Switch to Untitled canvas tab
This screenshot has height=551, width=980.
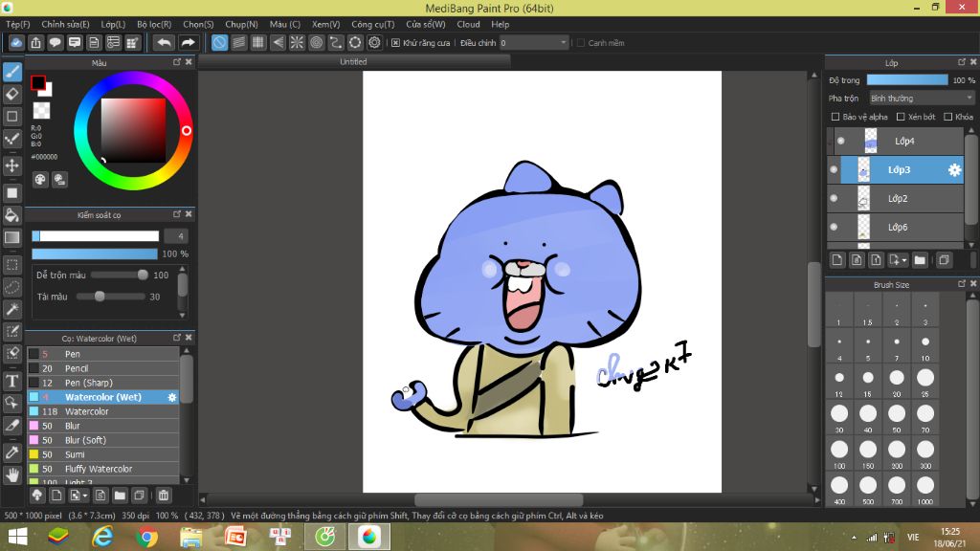[x=354, y=62]
